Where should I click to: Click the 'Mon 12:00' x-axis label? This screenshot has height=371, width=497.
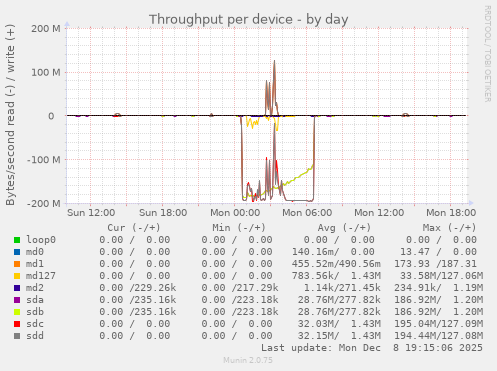click(379, 213)
